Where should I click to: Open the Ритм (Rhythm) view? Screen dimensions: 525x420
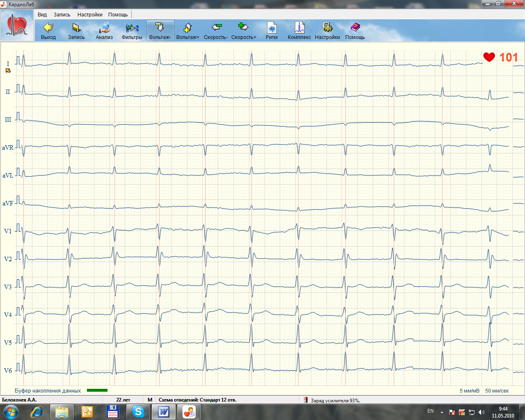tap(272, 31)
